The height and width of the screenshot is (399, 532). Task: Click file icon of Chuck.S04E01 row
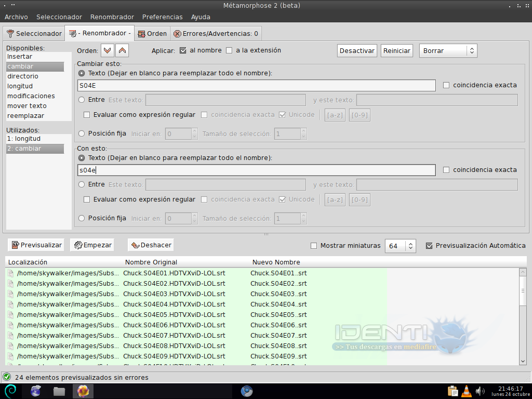coord(11,273)
